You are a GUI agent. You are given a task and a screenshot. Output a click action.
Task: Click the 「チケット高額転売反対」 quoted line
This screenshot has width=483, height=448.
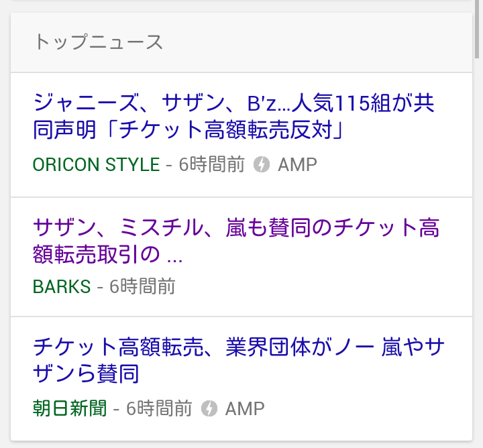click(188, 129)
